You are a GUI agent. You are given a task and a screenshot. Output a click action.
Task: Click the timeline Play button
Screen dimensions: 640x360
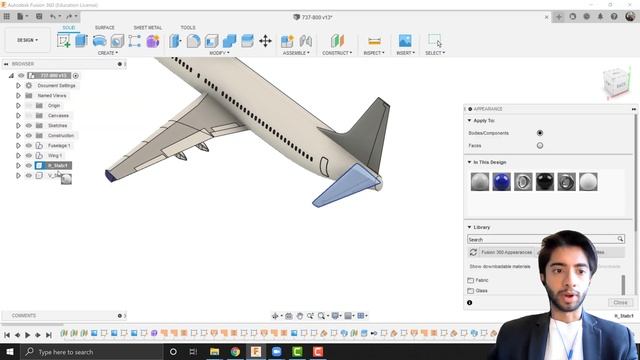tap(27, 335)
